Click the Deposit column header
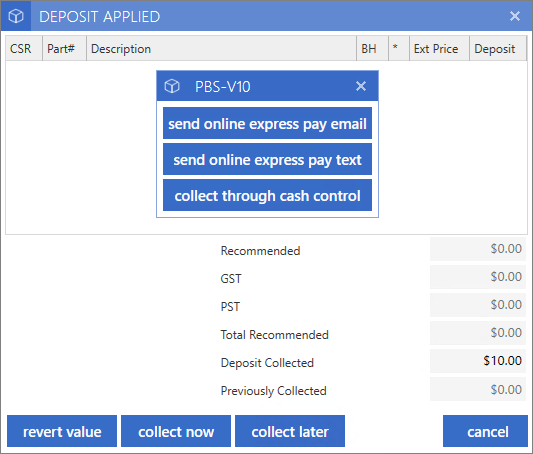Viewport: 533px width, 454px height. [x=498, y=49]
